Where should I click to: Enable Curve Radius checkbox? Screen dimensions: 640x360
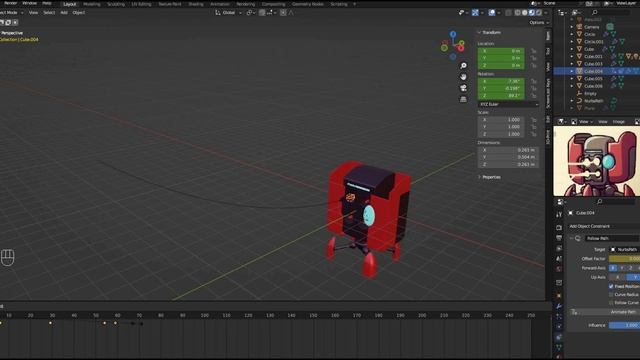coord(611,295)
